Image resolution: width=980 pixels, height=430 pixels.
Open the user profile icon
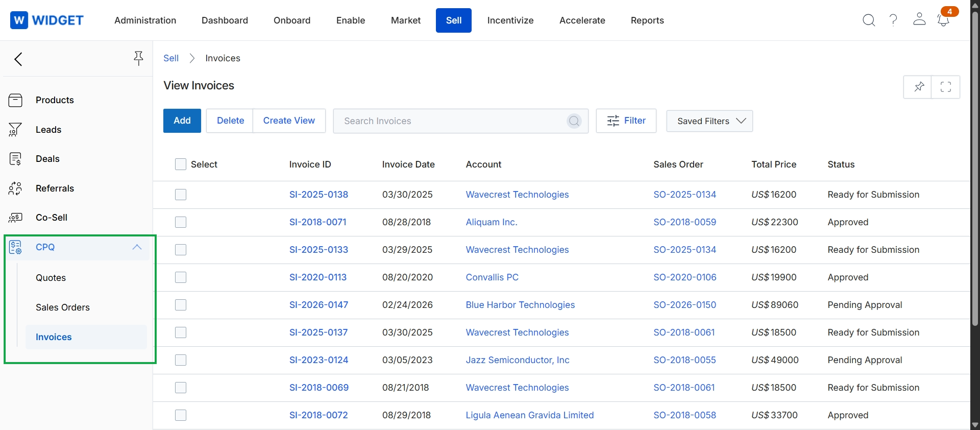click(919, 19)
